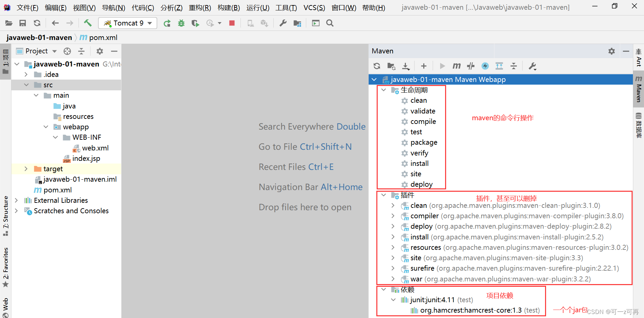Select Scratches and Consoles node
The height and width of the screenshot is (318, 644).
coord(66,211)
